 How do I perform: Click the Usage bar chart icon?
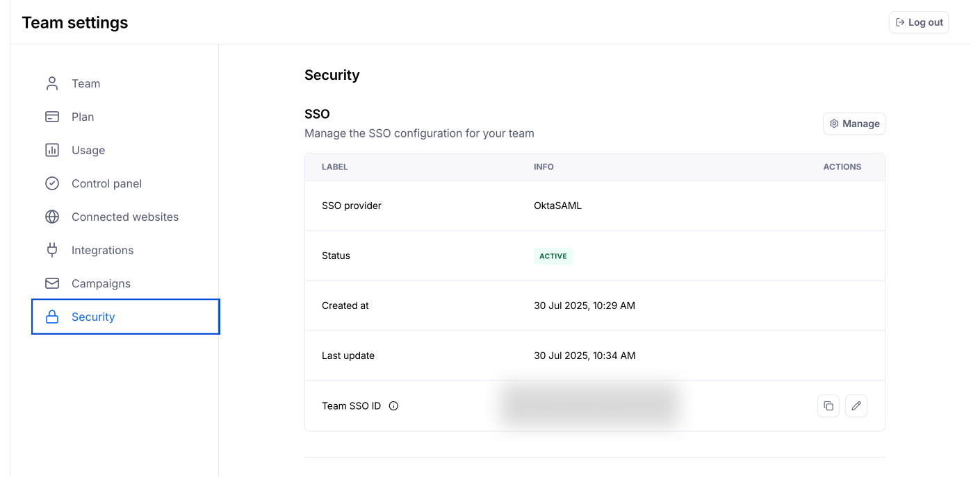coord(52,150)
